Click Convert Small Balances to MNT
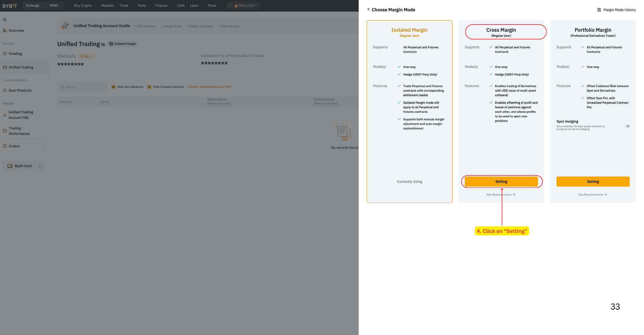The width and height of the screenshot is (644, 335). (210, 87)
